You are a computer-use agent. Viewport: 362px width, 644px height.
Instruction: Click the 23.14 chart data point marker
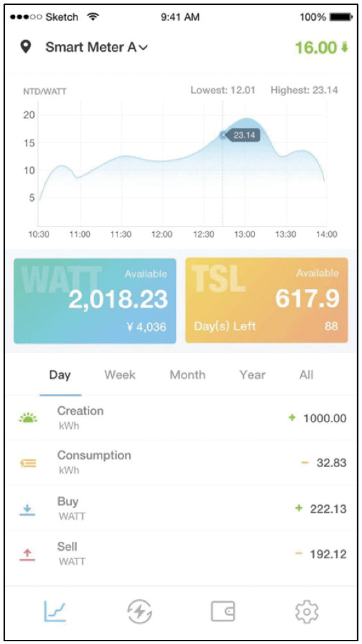point(223,135)
